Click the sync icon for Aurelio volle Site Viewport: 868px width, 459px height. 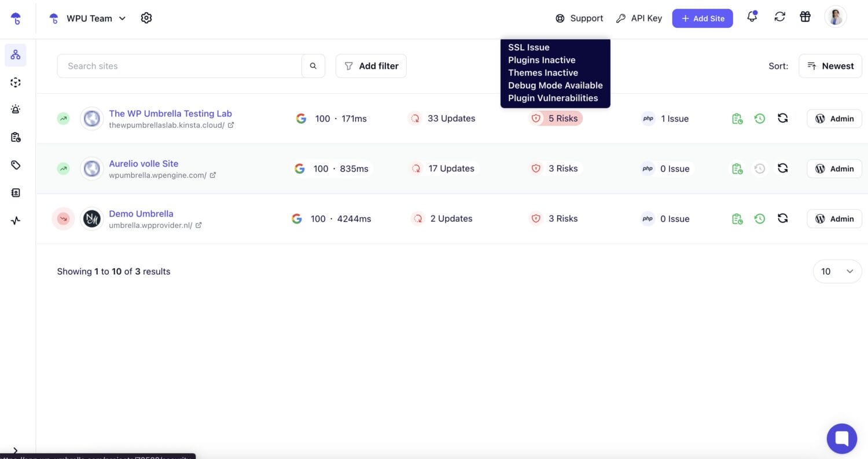(782, 168)
